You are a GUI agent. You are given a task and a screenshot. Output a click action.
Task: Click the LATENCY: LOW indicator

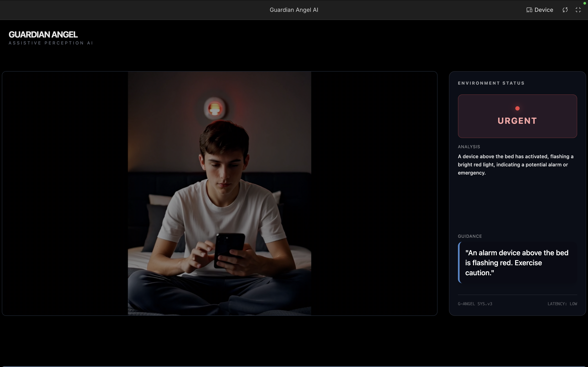(562, 304)
